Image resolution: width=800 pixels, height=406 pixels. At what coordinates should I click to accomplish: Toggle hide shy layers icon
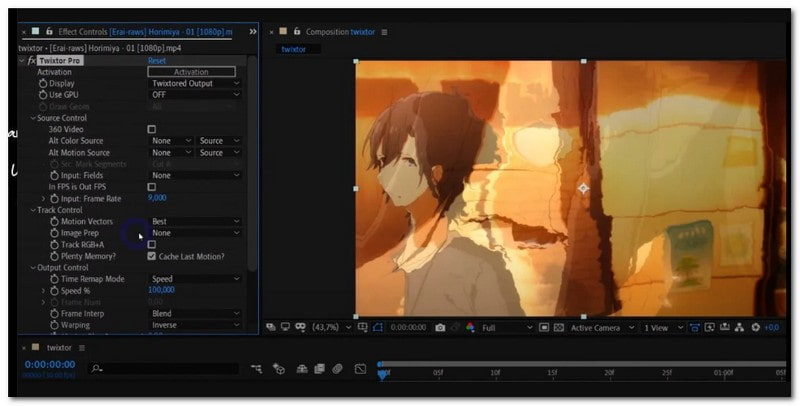click(302, 368)
